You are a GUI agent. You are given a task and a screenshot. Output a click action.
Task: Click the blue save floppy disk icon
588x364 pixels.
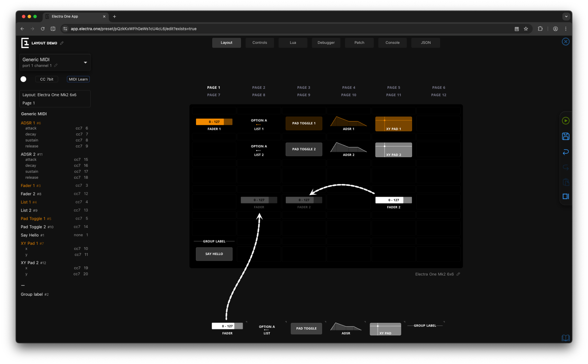click(565, 136)
